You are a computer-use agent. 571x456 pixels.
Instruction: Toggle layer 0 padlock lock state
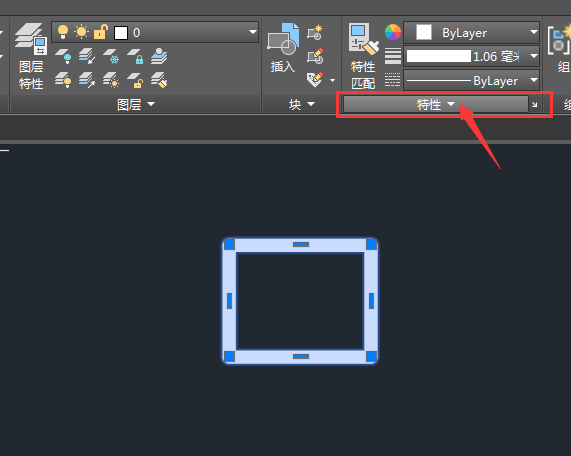click(x=101, y=32)
